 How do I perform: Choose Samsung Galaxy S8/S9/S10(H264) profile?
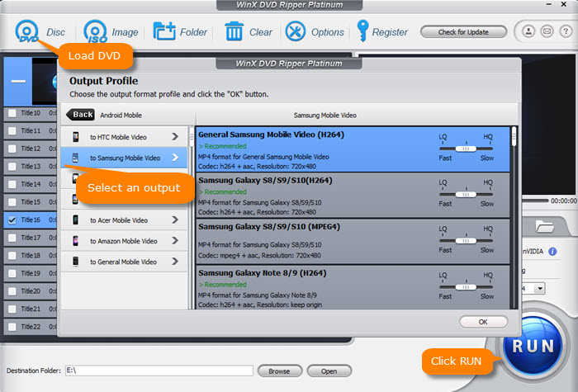point(353,195)
